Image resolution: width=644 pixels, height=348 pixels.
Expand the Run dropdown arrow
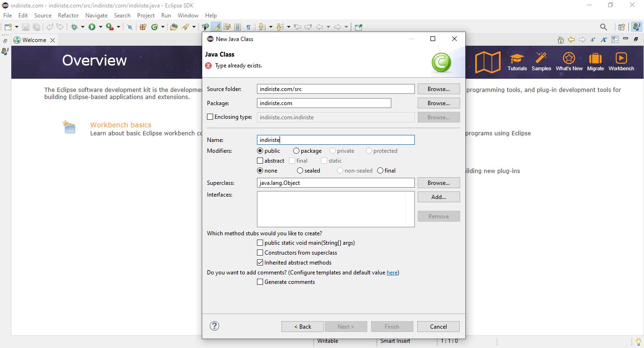100,27
